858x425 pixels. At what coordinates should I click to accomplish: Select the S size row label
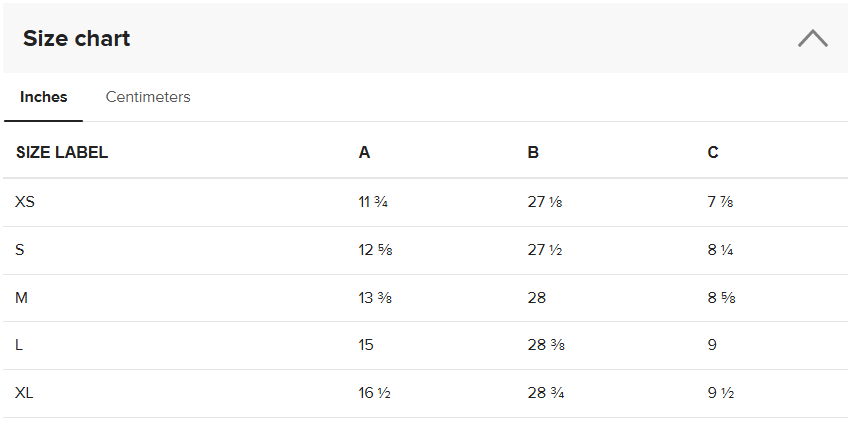click(x=20, y=250)
